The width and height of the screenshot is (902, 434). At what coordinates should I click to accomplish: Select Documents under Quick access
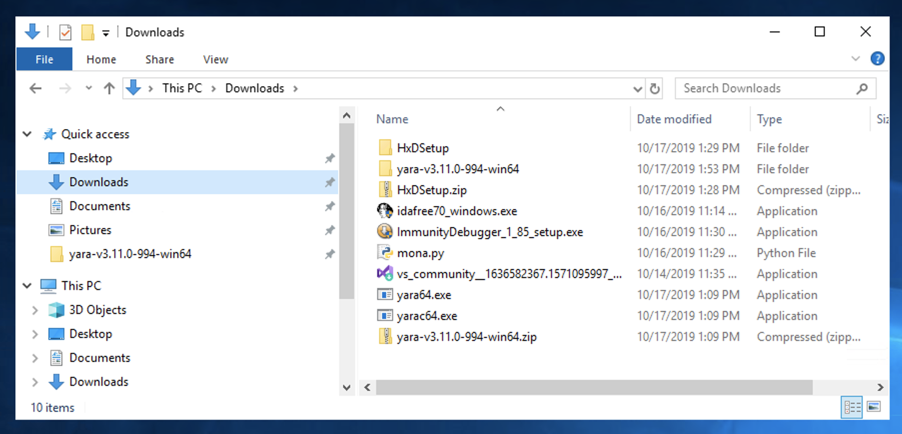pyautogui.click(x=100, y=206)
